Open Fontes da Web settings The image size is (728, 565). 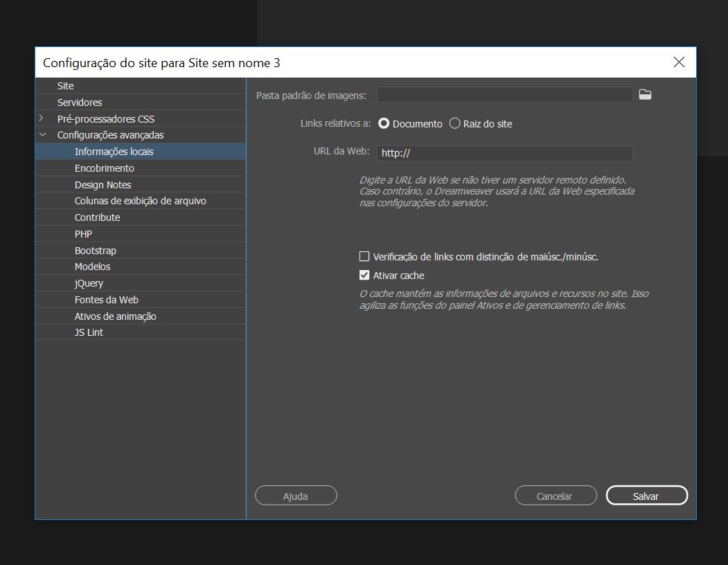click(x=140, y=300)
